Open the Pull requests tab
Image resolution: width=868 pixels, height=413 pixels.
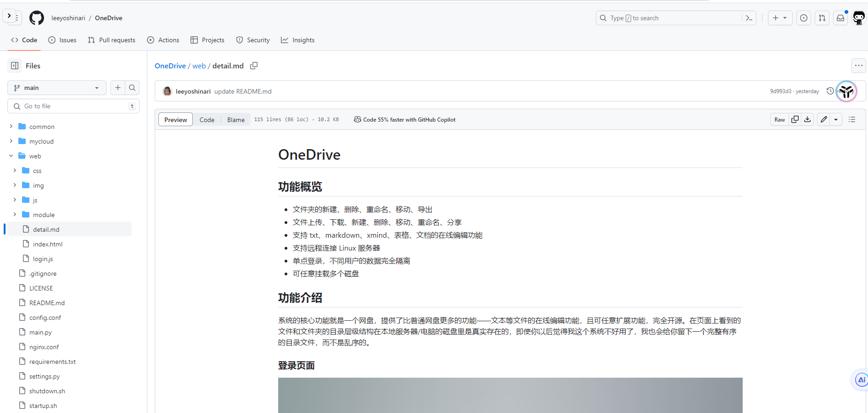(x=112, y=40)
